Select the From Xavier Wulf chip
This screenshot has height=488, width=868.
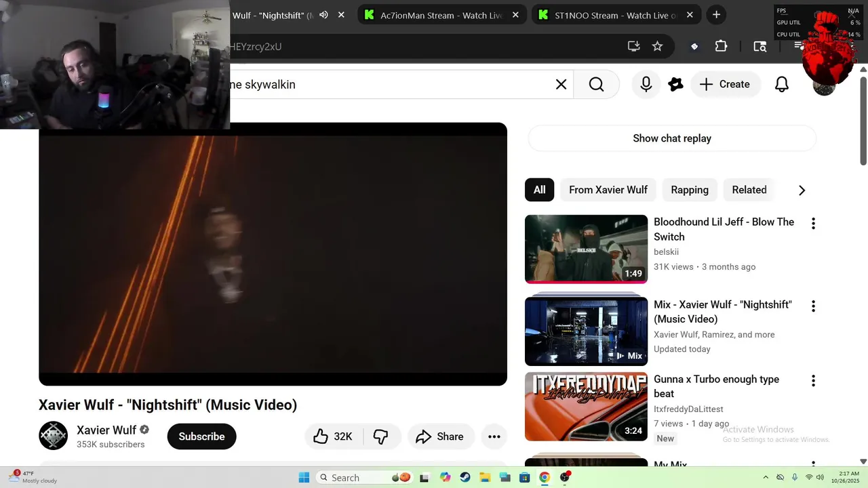pyautogui.click(x=608, y=190)
